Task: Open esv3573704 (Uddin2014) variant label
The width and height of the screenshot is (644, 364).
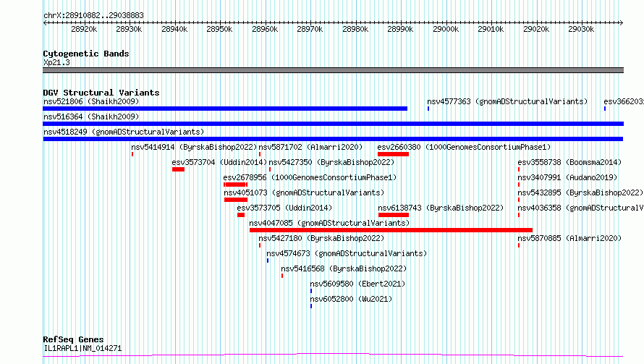Action: click(x=219, y=162)
